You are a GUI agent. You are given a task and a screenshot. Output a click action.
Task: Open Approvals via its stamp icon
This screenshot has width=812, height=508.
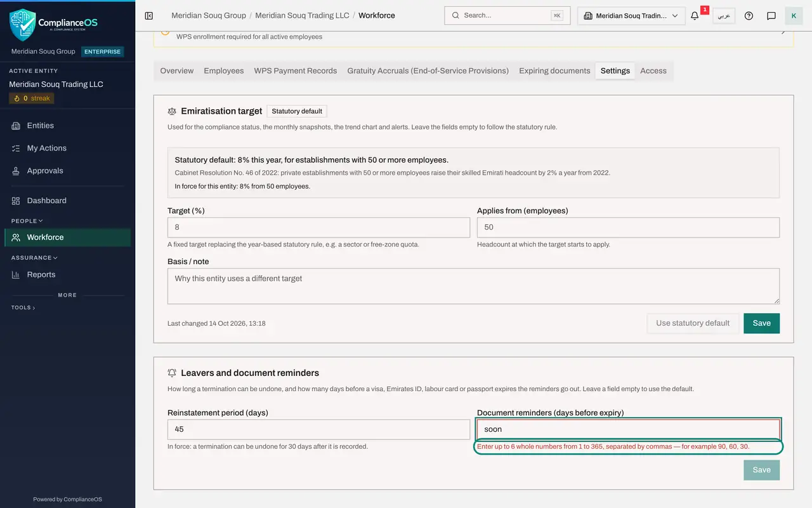coord(16,171)
